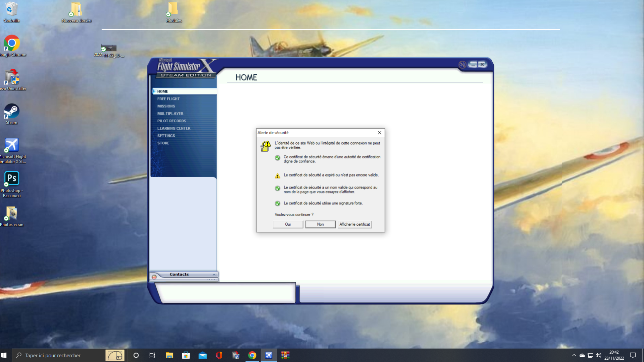Click the red Contacts status indicator
Image resolution: width=644 pixels, height=362 pixels.
[x=154, y=277]
